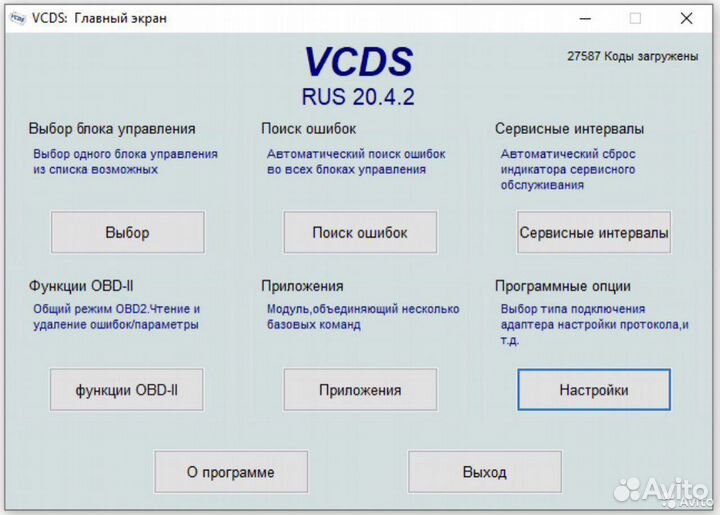
Task: Show the О программе dialog
Action: tap(231, 472)
